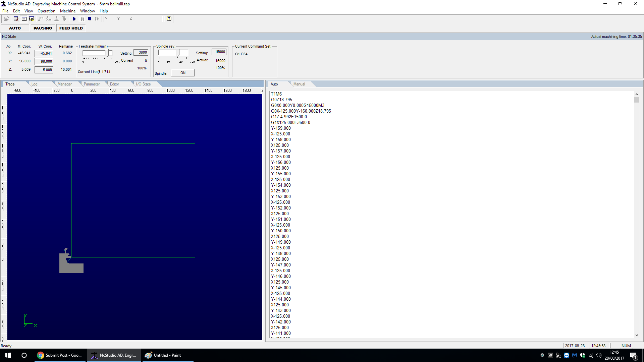Click the Open file folder icon
The width and height of the screenshot is (644, 362).
(x=6, y=19)
